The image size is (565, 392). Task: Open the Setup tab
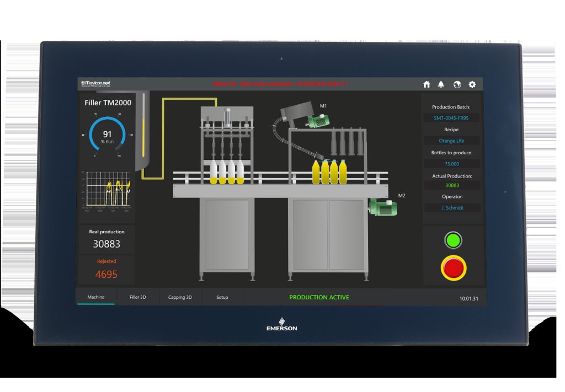pyautogui.click(x=222, y=297)
